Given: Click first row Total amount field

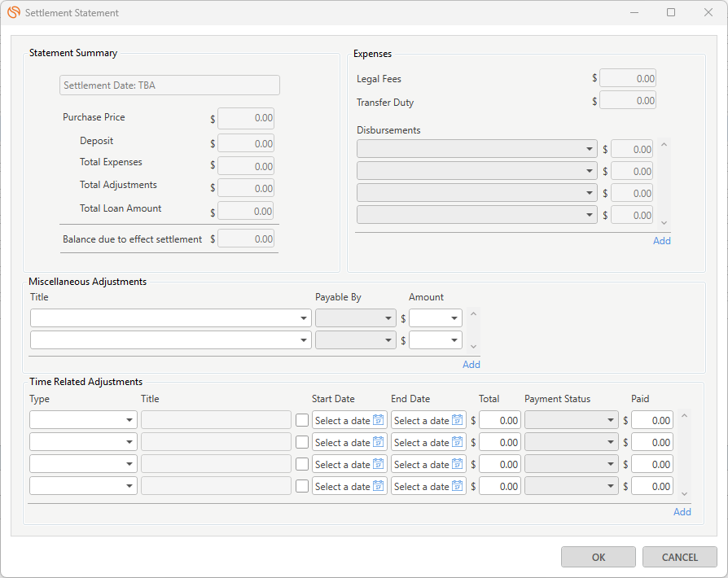Looking at the screenshot, I should (x=499, y=420).
